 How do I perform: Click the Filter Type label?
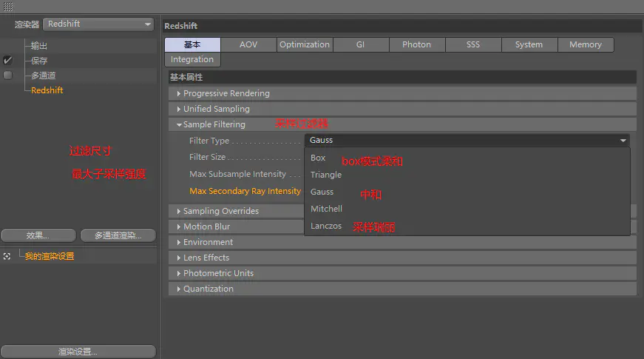click(x=209, y=141)
